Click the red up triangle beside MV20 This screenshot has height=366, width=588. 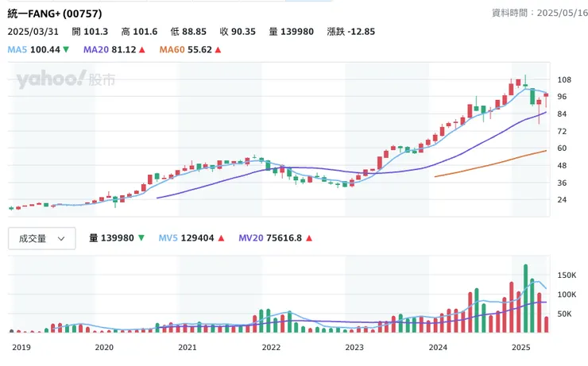point(309,238)
